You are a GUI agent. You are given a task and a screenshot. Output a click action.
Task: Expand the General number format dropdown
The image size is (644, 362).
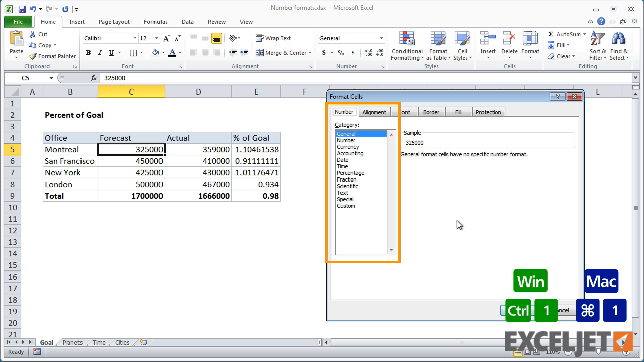(381, 38)
